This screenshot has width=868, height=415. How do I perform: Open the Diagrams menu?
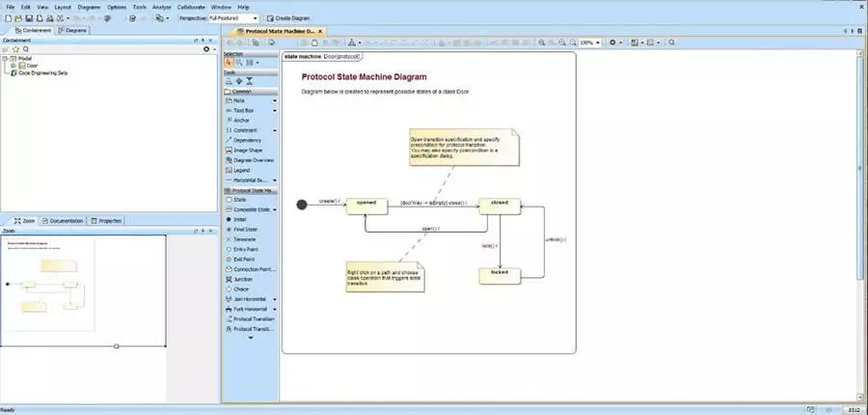(x=89, y=7)
